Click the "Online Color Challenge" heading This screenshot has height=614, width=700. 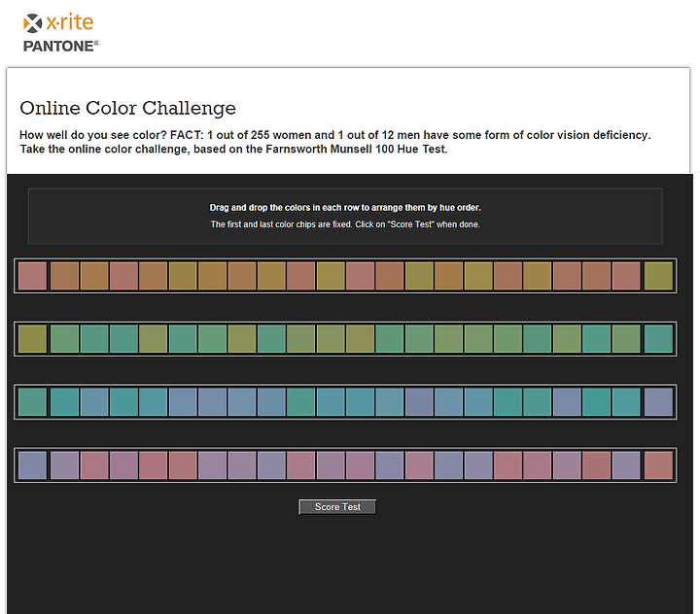[127, 108]
